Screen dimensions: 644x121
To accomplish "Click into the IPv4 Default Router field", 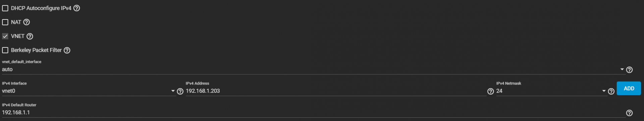I will [x=314, y=113].
